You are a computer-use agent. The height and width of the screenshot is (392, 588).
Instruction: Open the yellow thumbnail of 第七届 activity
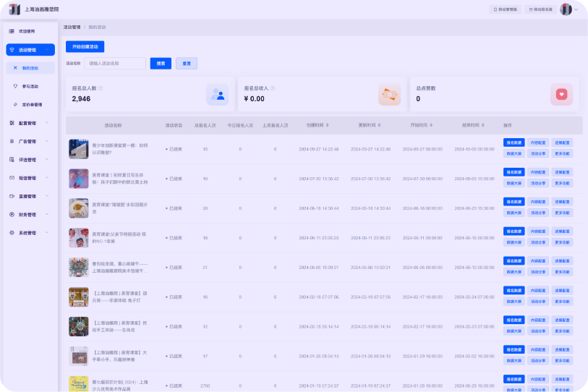pos(79,384)
